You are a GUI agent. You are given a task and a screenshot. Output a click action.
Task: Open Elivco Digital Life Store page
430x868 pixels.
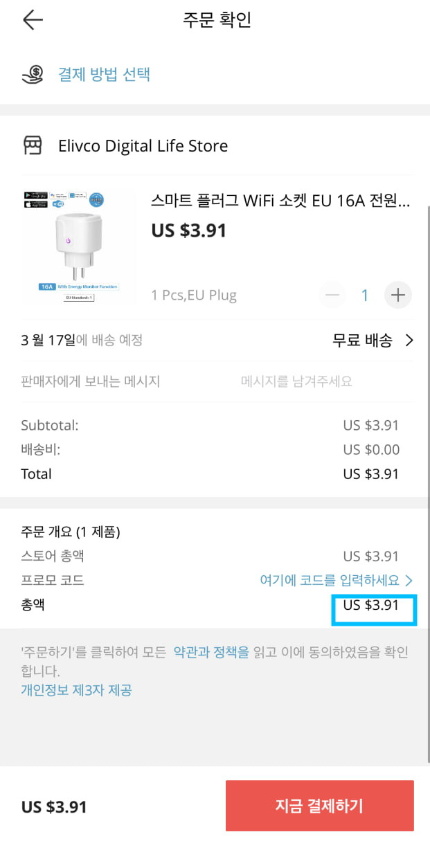[x=143, y=146]
